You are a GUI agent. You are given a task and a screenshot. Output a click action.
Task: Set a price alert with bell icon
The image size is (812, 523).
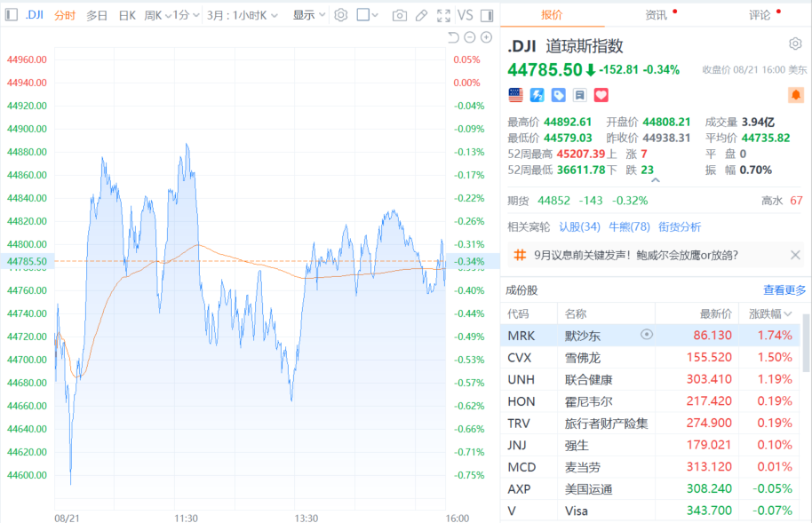pyautogui.click(x=796, y=95)
